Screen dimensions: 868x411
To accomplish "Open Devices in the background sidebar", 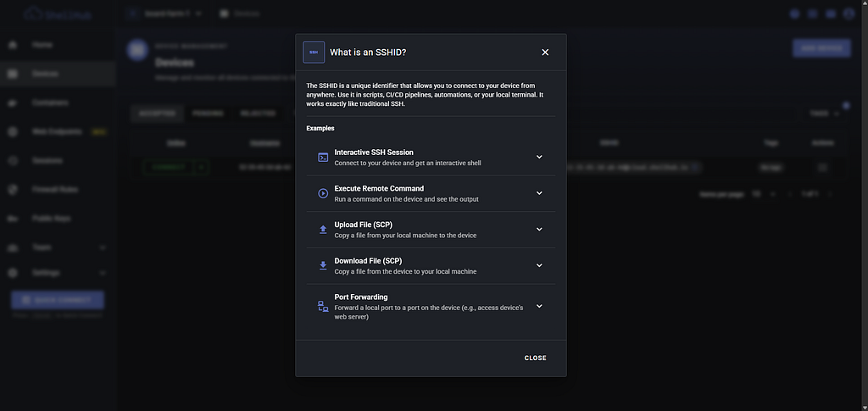I will pyautogui.click(x=58, y=74).
